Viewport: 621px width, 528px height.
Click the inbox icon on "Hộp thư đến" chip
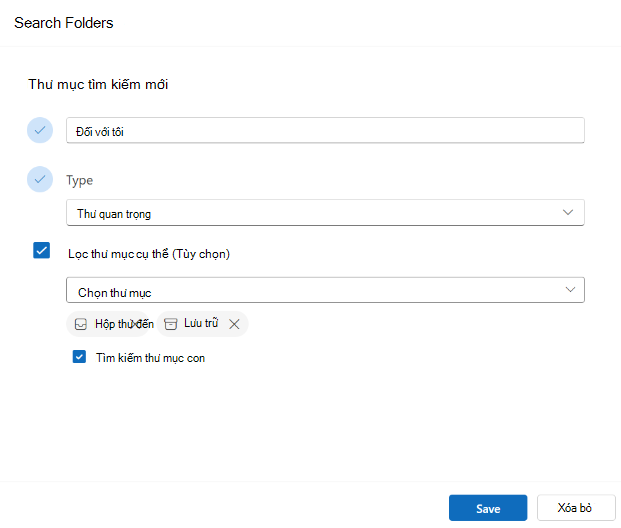tap(81, 324)
